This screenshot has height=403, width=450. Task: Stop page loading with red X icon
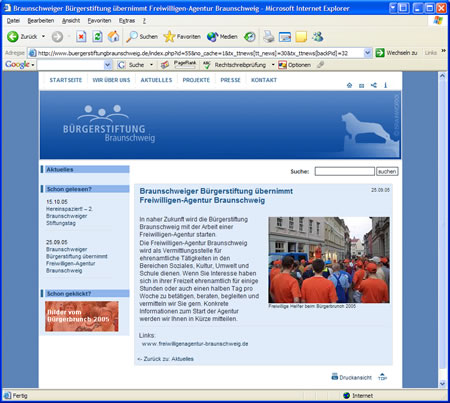pyautogui.click(x=81, y=36)
